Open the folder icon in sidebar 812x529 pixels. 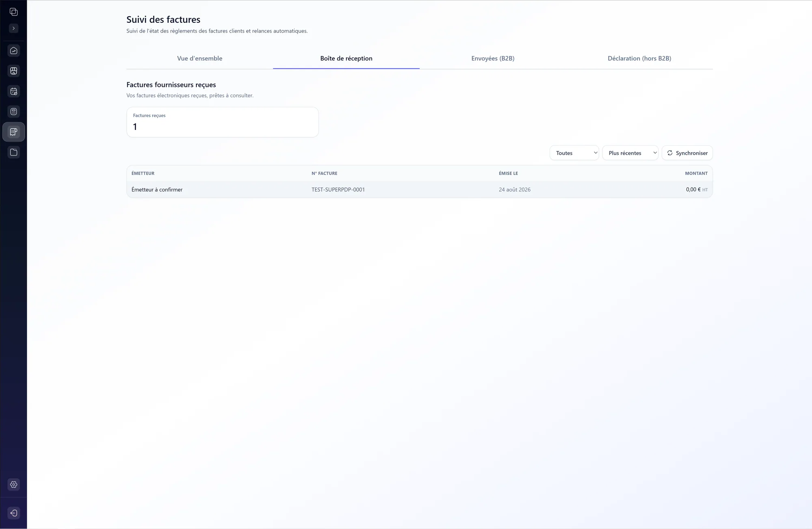pos(13,152)
